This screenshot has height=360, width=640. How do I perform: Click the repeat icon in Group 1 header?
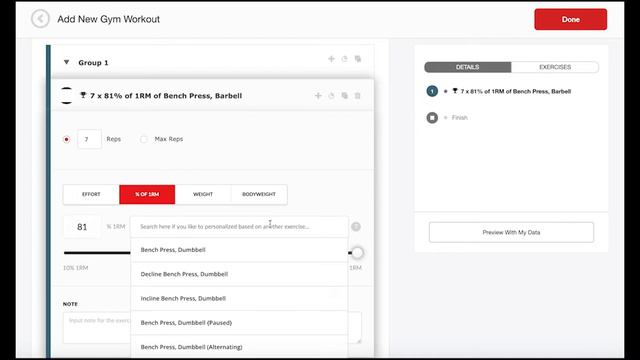[344, 59]
